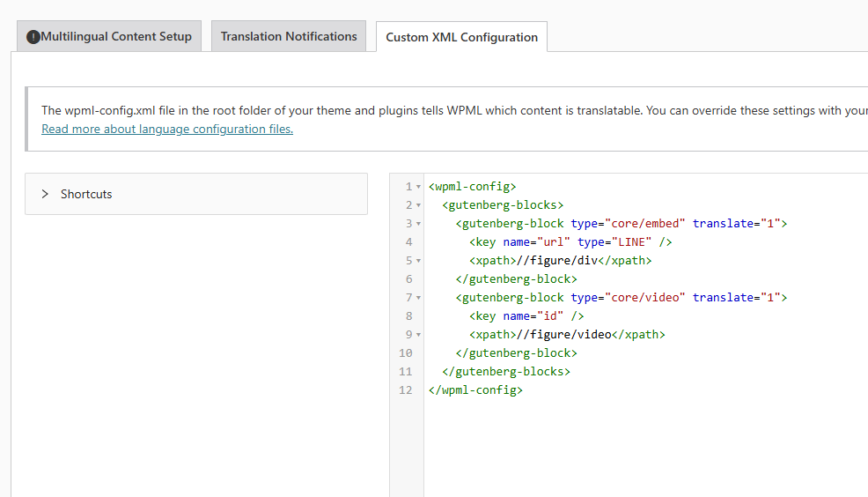Collapse the core/video block at line 7
Viewport: 868px width, 497px height.
click(418, 298)
